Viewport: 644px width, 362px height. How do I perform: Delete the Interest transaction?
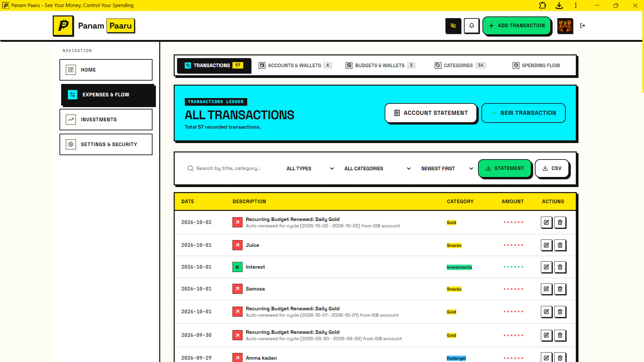(x=560, y=267)
